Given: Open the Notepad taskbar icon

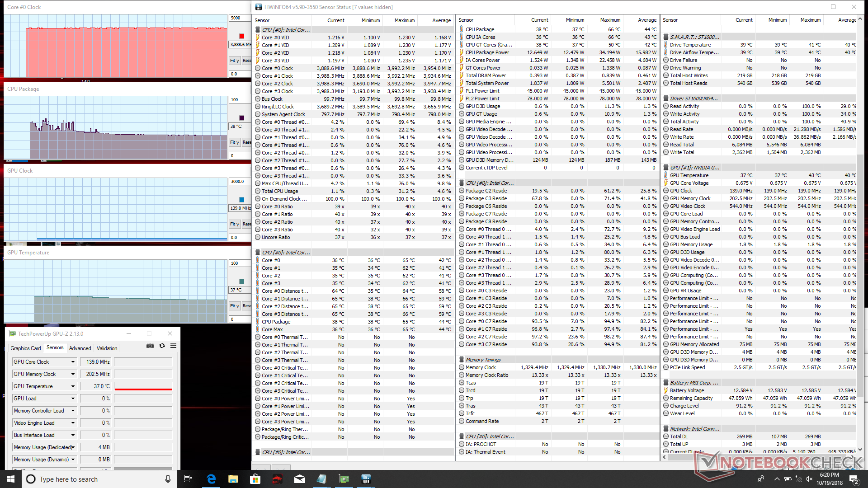Looking at the screenshot, I should click(321, 479).
